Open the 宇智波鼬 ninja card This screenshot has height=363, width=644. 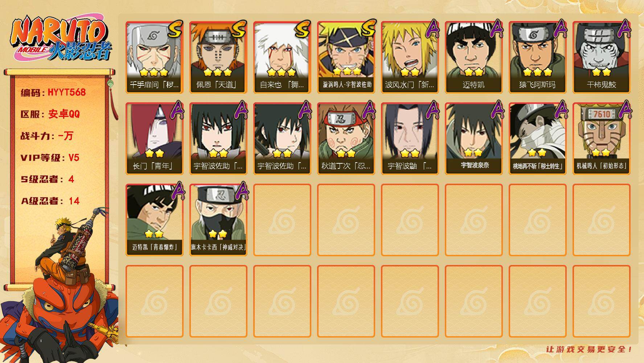click(x=410, y=139)
